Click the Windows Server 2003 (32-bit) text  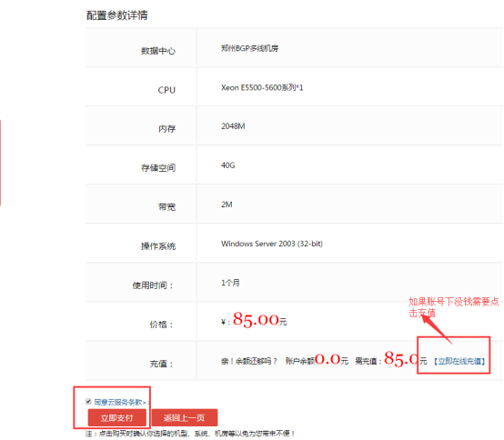coord(272,244)
